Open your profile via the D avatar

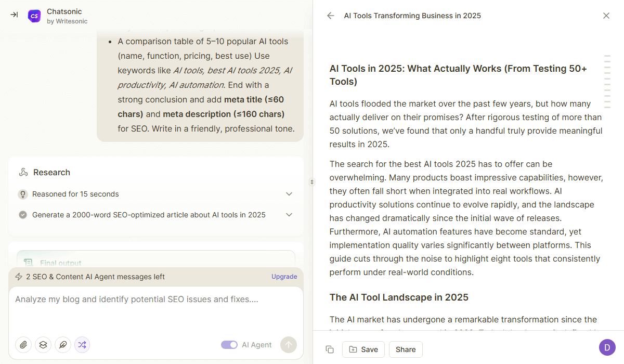(x=606, y=347)
